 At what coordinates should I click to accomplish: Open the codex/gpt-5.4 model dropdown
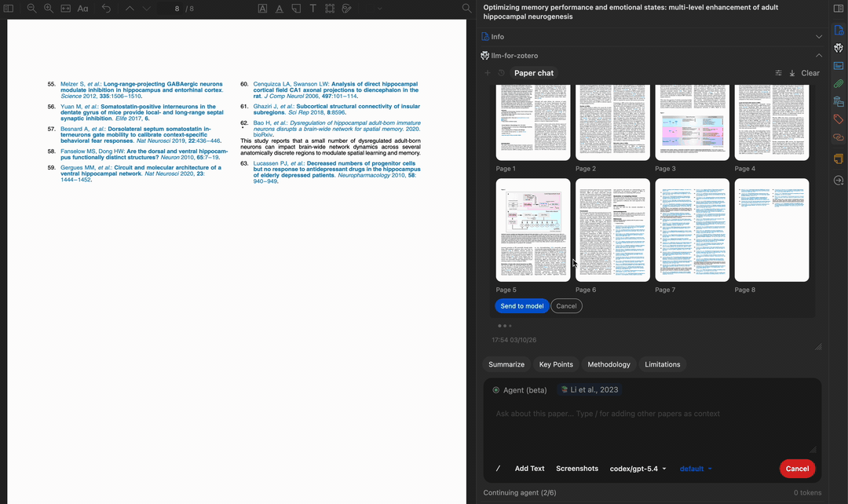pos(638,469)
